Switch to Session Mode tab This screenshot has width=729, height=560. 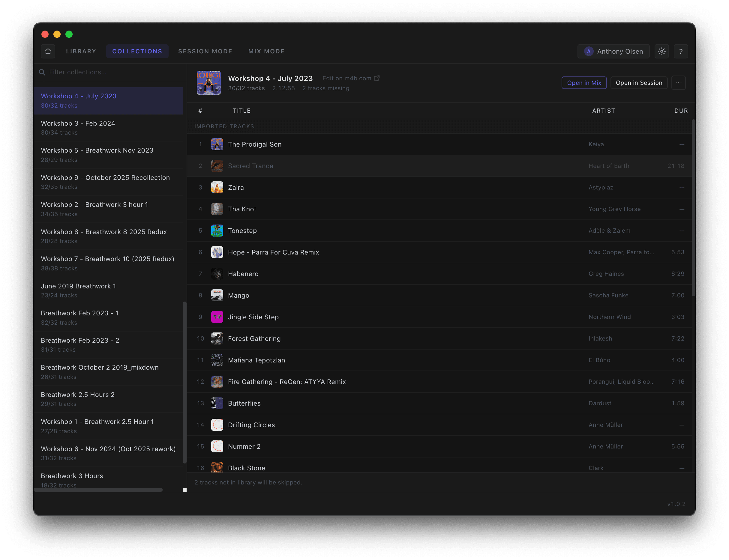(x=205, y=51)
